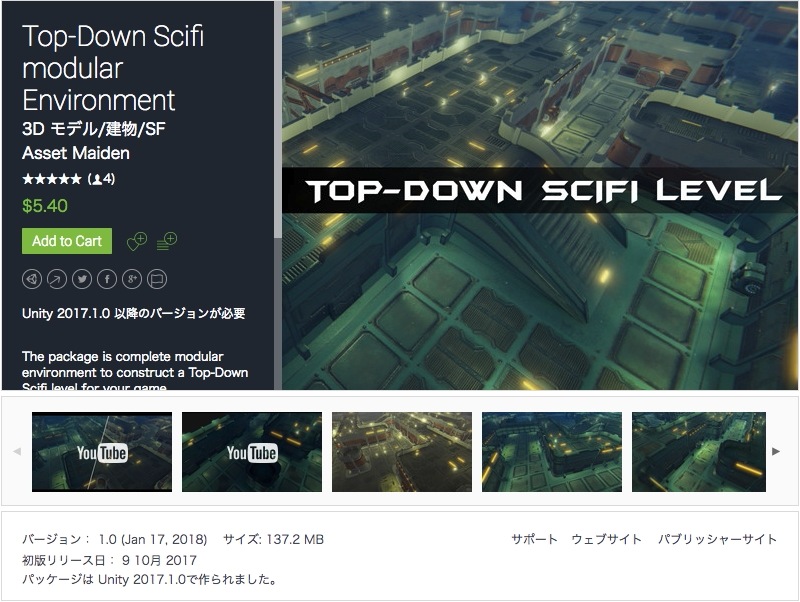Screen dimensions: 800x602
Task: Click the five-star rating
Action: (x=52, y=179)
